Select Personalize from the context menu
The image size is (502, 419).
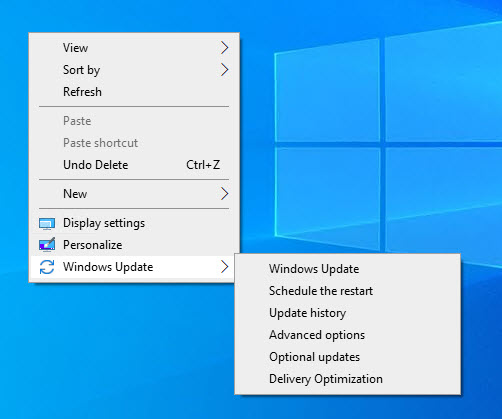click(134, 245)
